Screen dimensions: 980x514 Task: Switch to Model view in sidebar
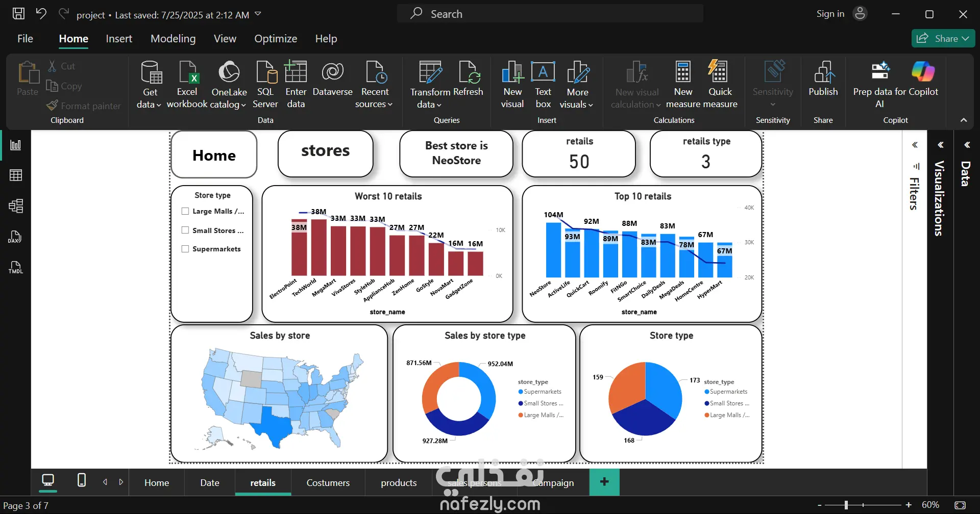[16, 206]
